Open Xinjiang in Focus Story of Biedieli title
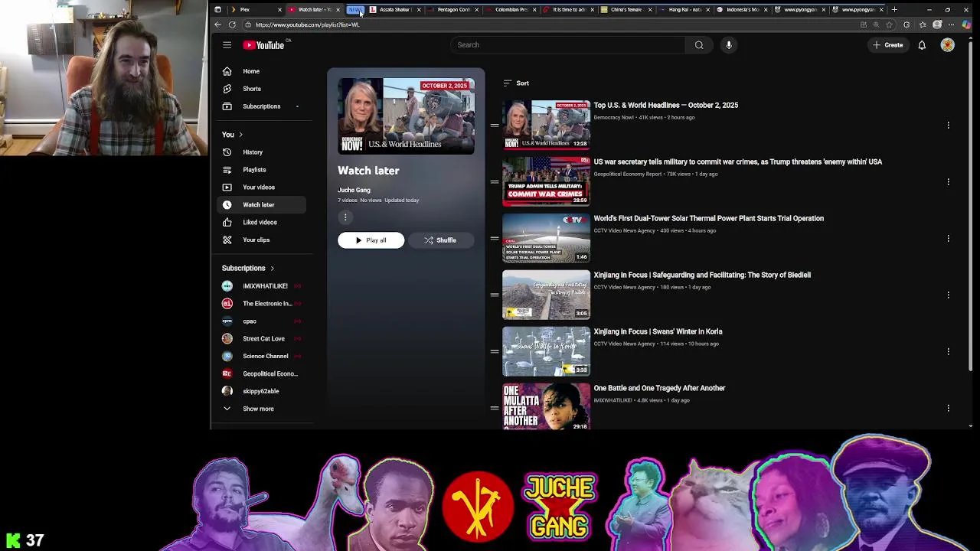This screenshot has height=551, width=980. 702,275
